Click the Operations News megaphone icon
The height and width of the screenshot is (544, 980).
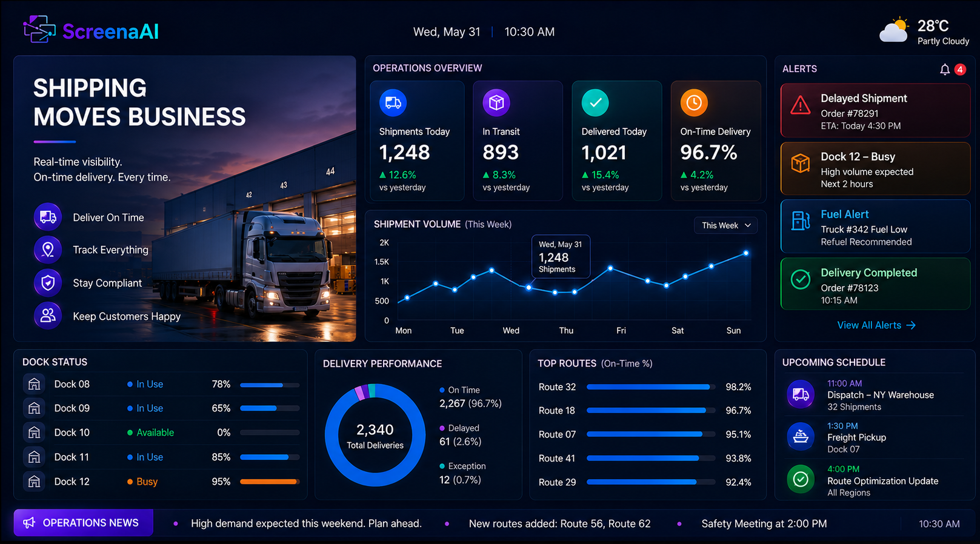(x=29, y=523)
